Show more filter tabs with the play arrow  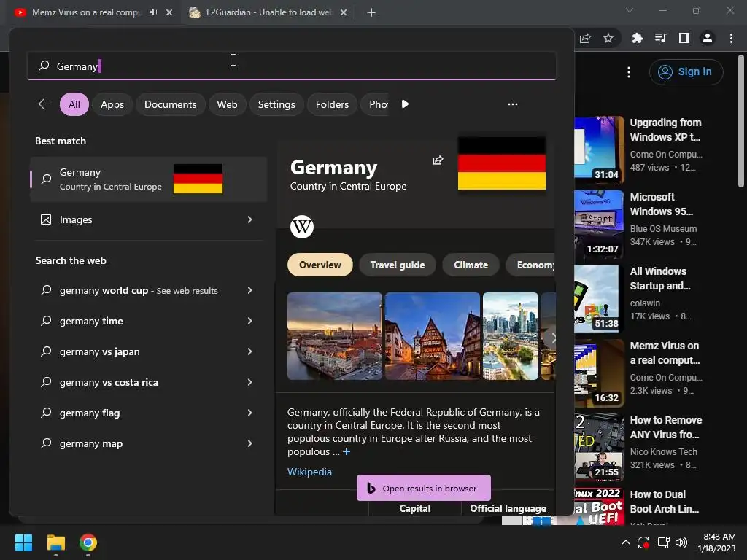click(404, 104)
